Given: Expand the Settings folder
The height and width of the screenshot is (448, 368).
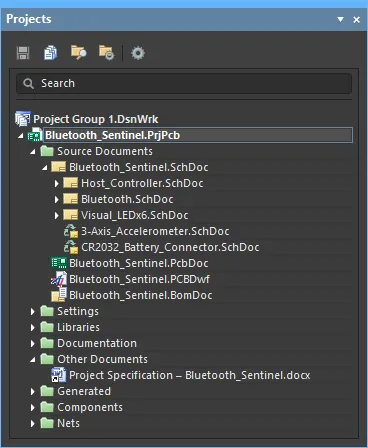Looking at the screenshot, I should coord(33,311).
